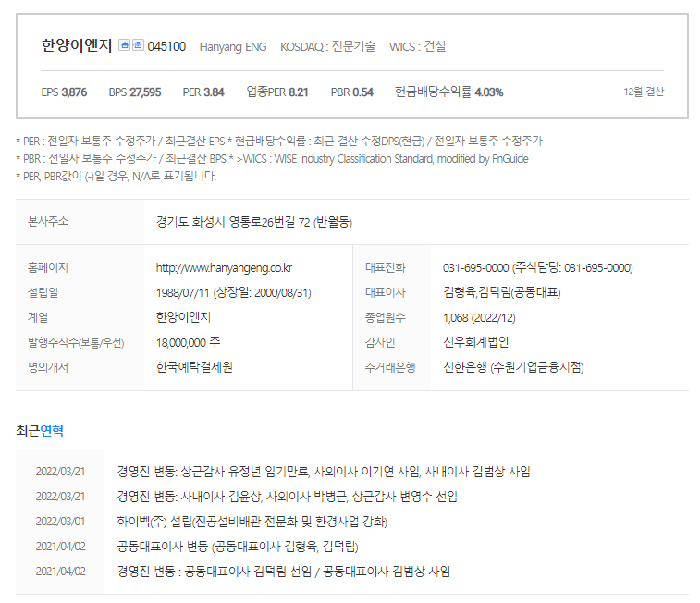Click the 설립일 value 1988/07/11

[x=182, y=293]
